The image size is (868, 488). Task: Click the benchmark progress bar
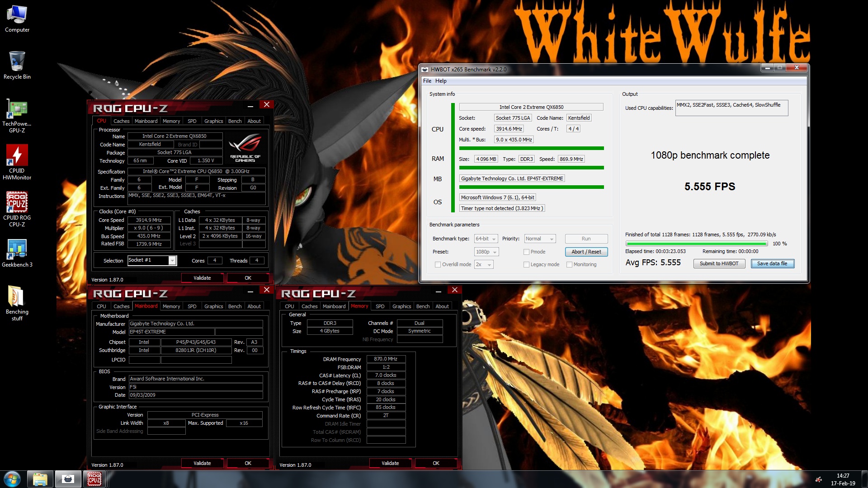[x=696, y=244]
